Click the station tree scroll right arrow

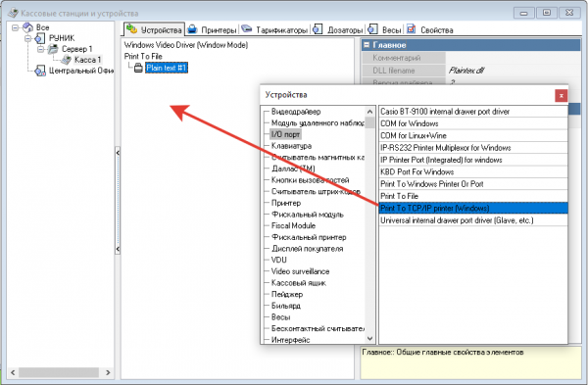click(x=108, y=372)
